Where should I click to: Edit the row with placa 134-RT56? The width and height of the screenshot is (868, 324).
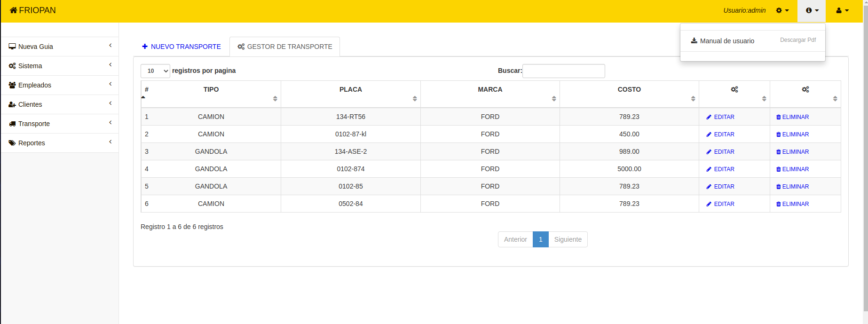720,117
